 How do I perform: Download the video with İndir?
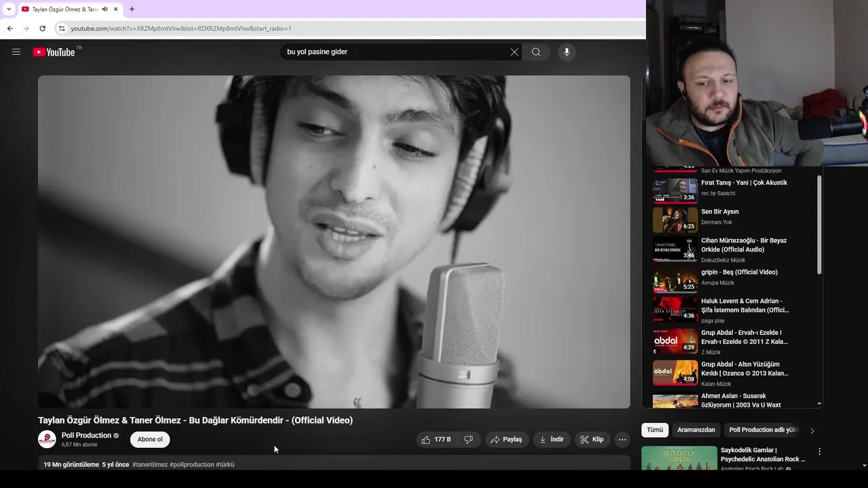[x=551, y=440]
